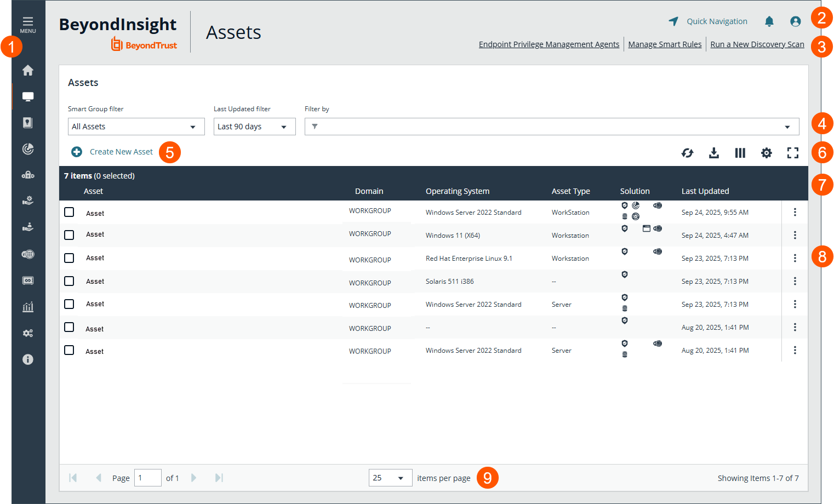The width and height of the screenshot is (834, 504).
Task: Click the Solaris 511 i386 cell
Action: click(449, 282)
